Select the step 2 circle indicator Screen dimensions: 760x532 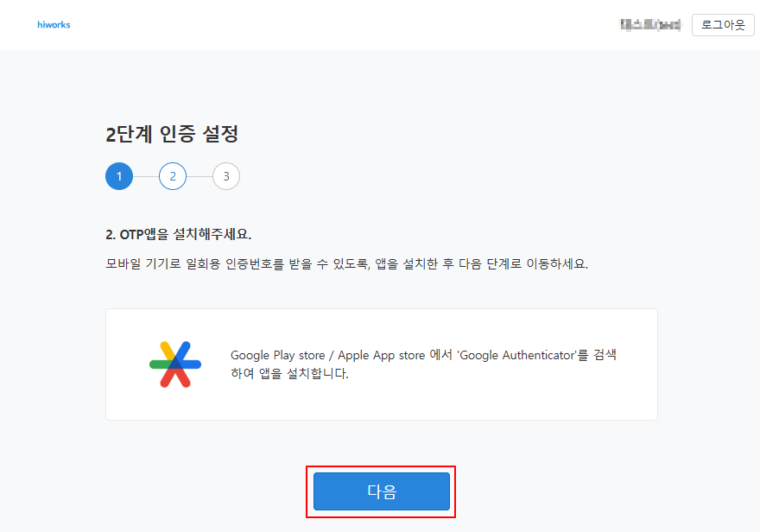[173, 176]
